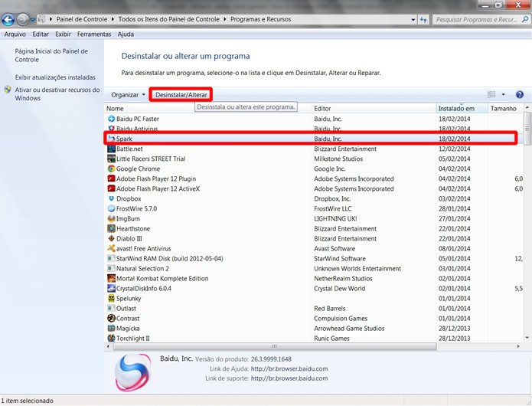Viewport: 532px width, 406px height.
Task: Click the 28/01/2014 FrostWire install date
Action: [x=454, y=208]
